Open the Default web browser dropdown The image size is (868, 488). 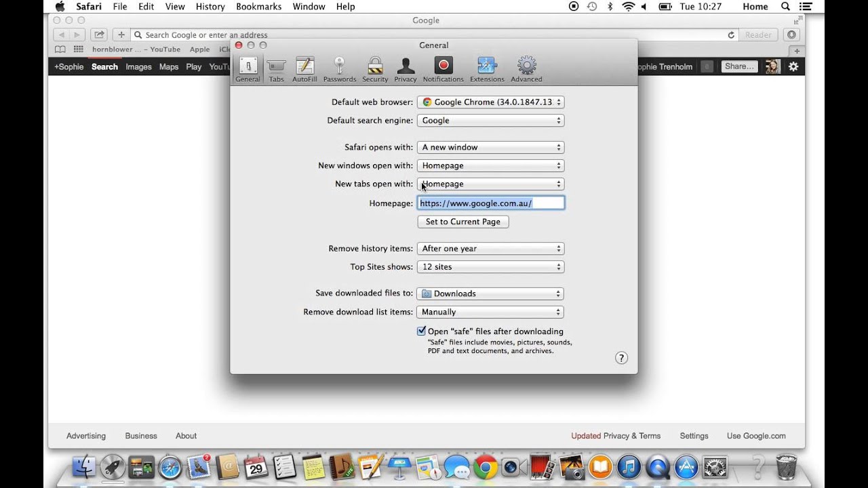(490, 102)
